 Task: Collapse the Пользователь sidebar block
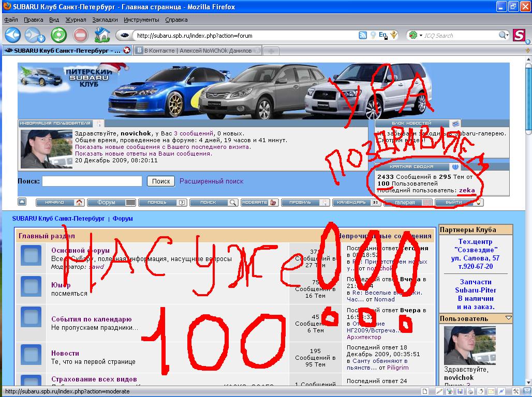tap(508, 318)
